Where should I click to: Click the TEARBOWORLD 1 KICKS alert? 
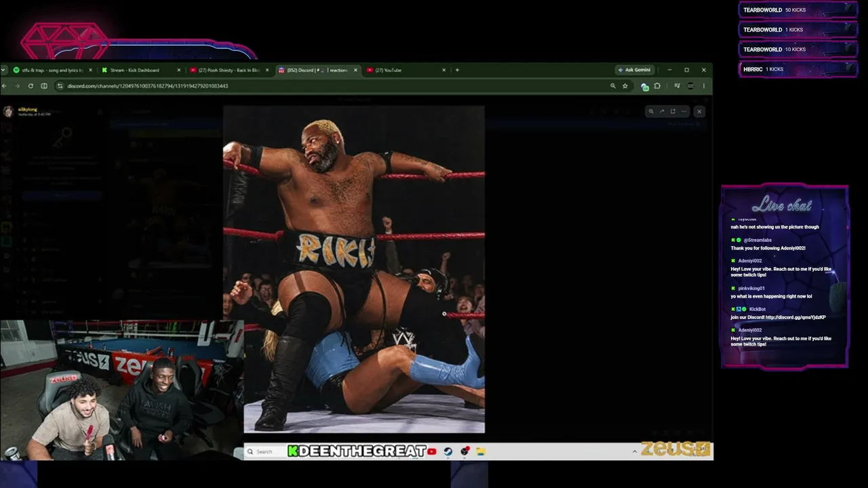(798, 30)
